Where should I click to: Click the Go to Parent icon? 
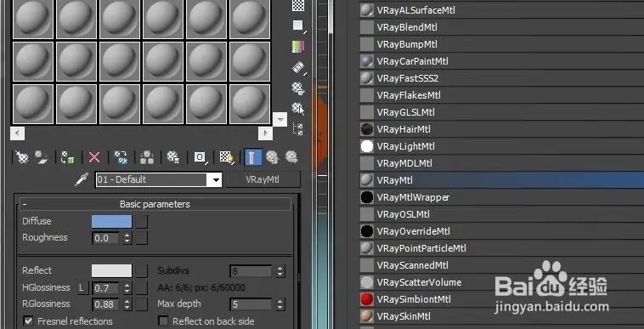(x=273, y=157)
